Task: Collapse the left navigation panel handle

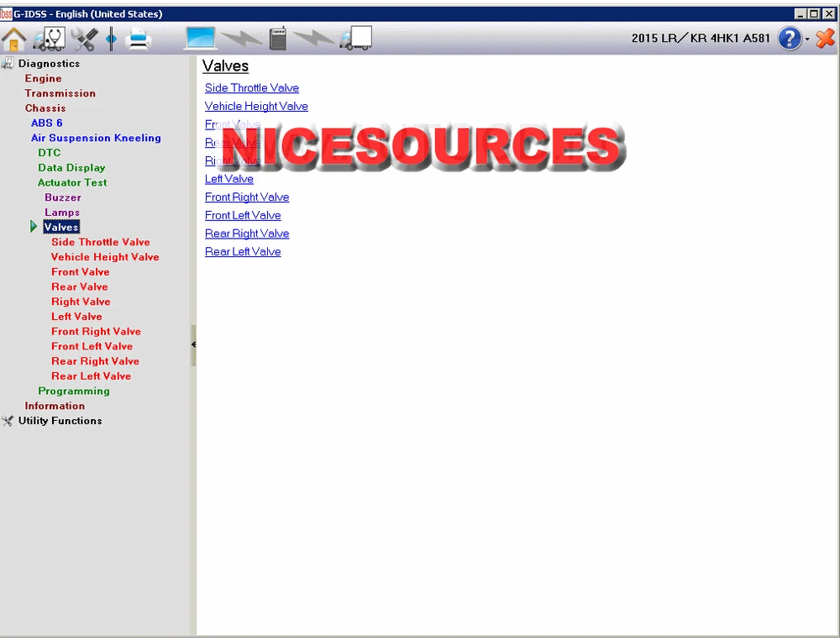Action: pos(193,344)
